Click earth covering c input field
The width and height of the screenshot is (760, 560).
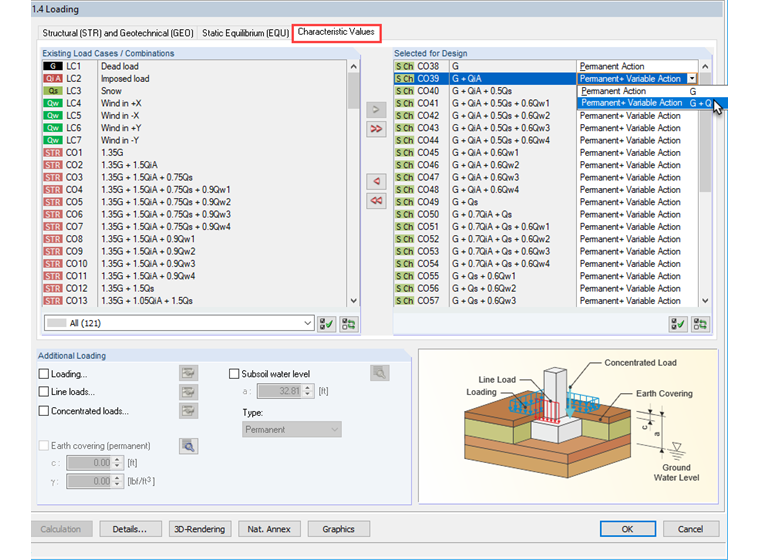(x=89, y=463)
